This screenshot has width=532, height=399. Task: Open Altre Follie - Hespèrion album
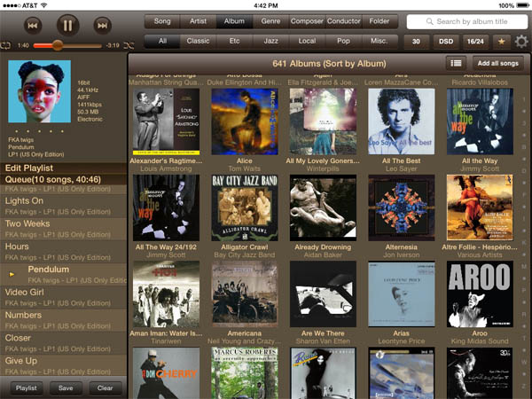click(x=480, y=208)
